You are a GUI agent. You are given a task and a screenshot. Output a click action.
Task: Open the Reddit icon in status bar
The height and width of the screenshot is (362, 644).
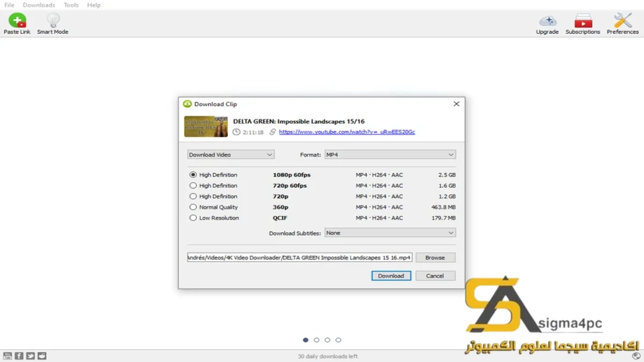click(x=42, y=356)
